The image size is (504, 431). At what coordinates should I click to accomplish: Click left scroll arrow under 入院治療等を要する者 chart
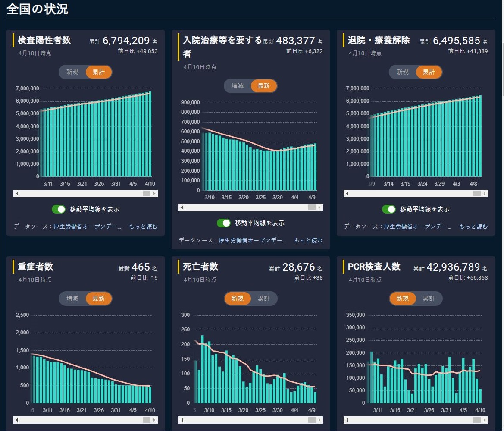(182, 208)
